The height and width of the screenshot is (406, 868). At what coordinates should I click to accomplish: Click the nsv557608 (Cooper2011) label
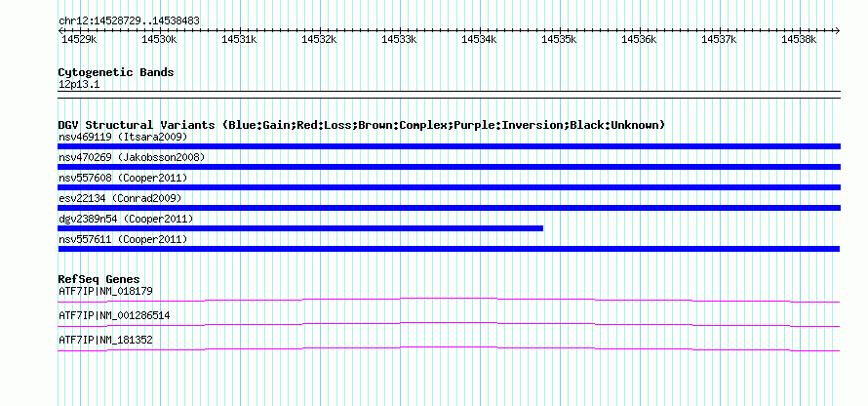click(x=123, y=178)
